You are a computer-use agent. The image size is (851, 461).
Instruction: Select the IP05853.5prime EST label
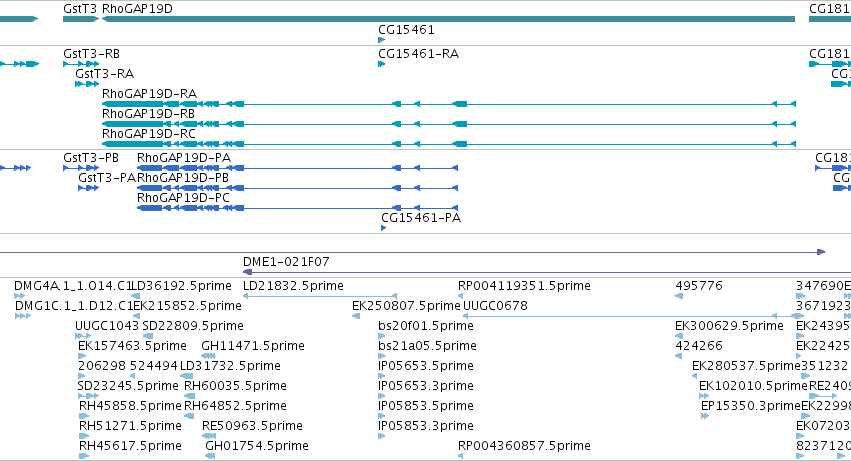(426, 407)
